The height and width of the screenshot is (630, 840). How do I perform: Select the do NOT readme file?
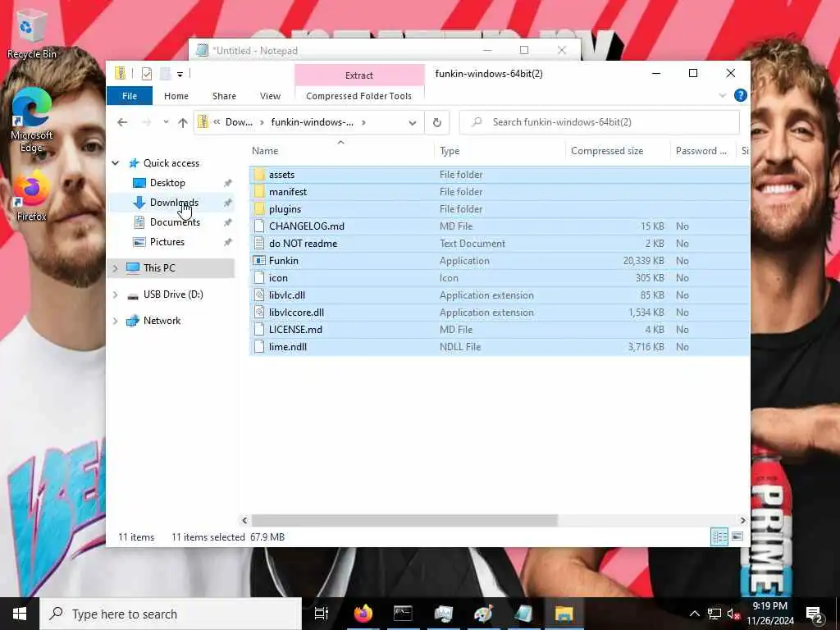[500, 243]
